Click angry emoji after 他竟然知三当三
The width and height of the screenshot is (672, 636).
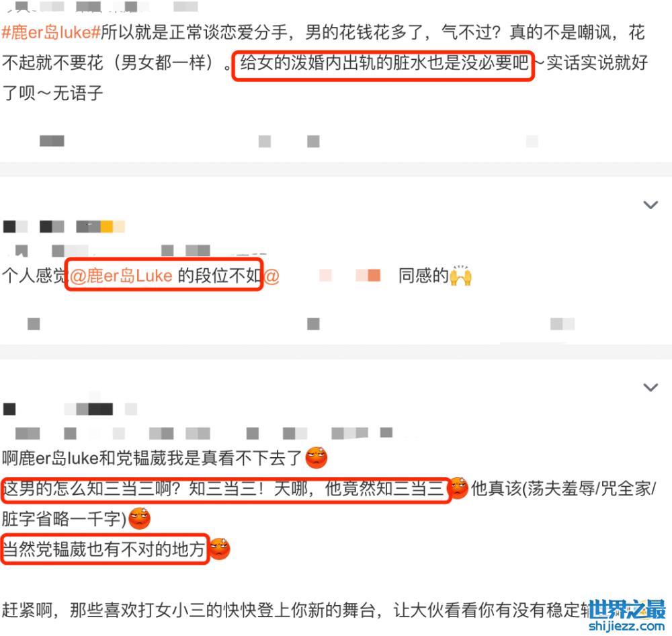click(x=458, y=488)
